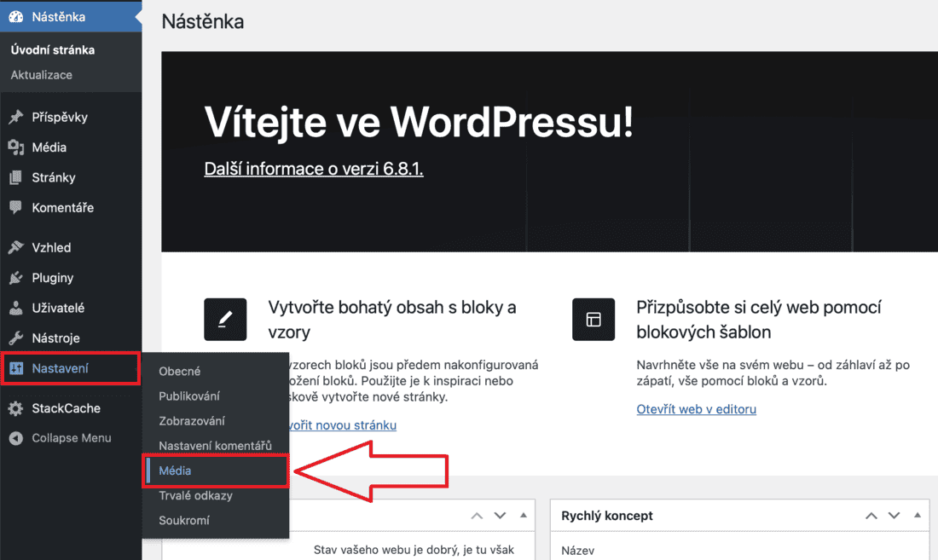
Task: Click the Vzhled paintbrush icon
Action: tap(16, 247)
